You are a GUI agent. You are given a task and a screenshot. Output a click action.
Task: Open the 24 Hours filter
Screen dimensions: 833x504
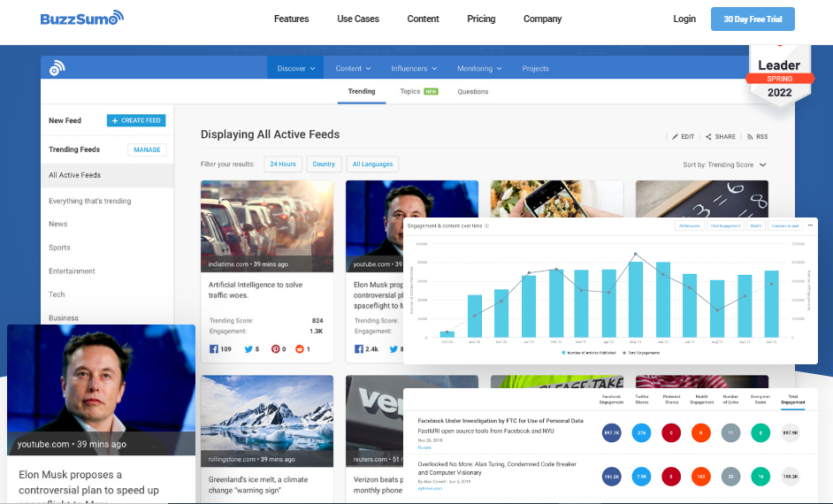point(283,164)
